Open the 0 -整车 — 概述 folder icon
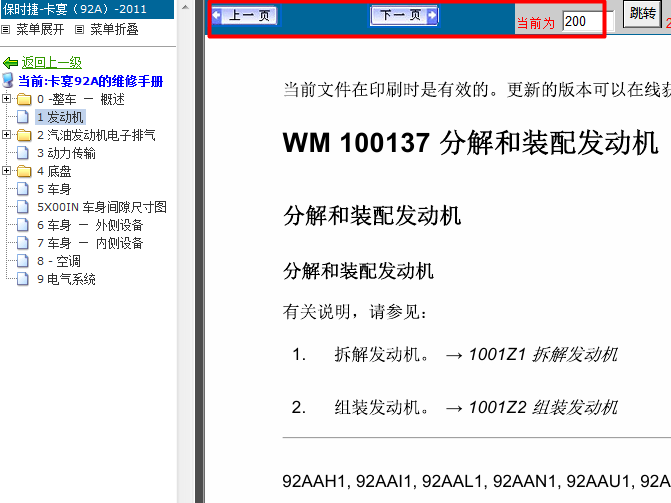 [x=24, y=99]
